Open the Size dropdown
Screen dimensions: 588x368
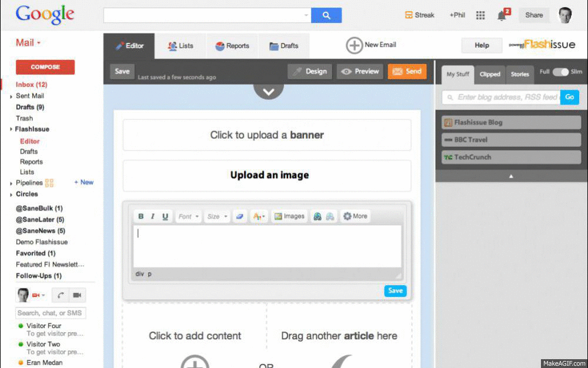click(217, 216)
